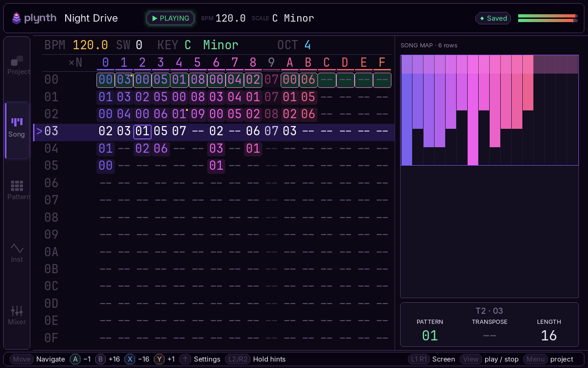
Task: Select song row number 03
Action: point(51,132)
